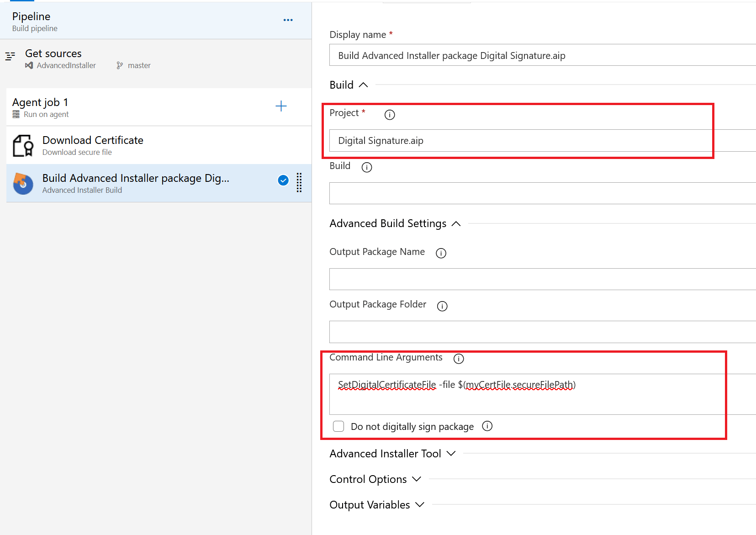Click the Command Line Arguments text area
The height and width of the screenshot is (535, 756).
click(543, 394)
